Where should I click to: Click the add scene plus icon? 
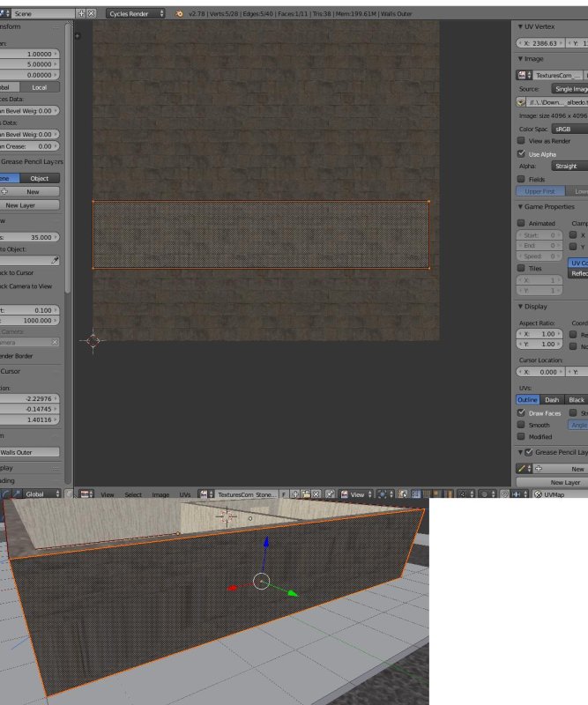coord(83,14)
